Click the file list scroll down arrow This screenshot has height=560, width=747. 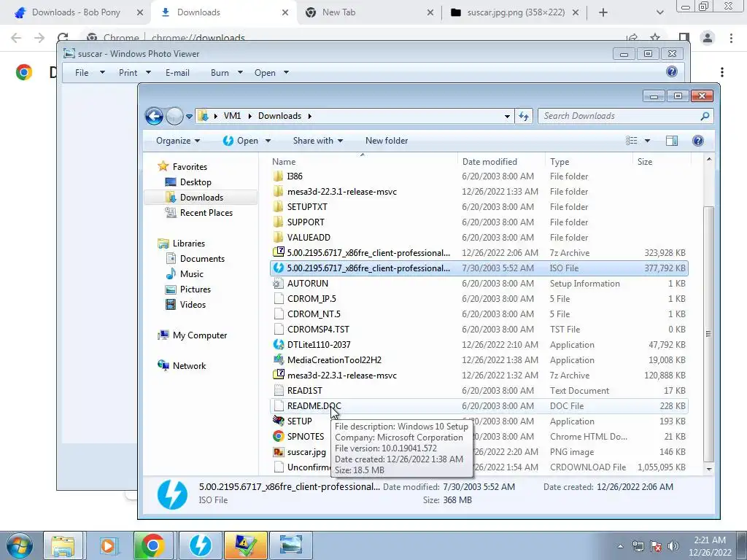(x=708, y=469)
